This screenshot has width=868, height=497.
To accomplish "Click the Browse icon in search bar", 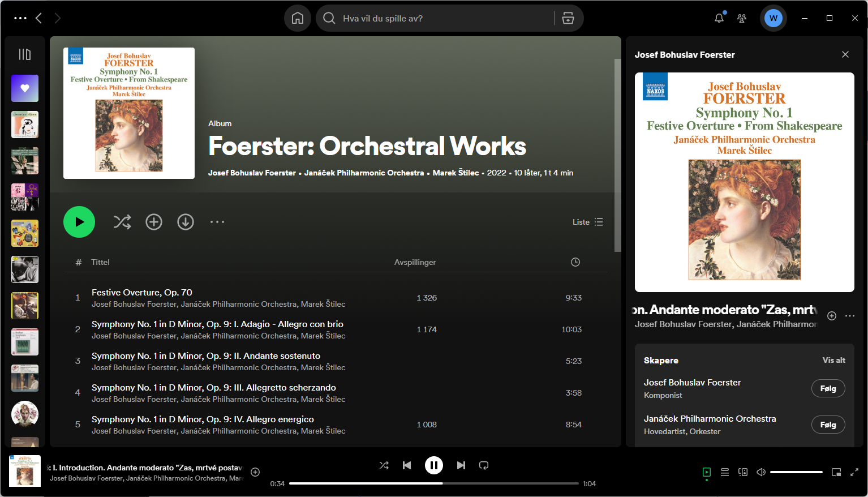I will [x=568, y=18].
